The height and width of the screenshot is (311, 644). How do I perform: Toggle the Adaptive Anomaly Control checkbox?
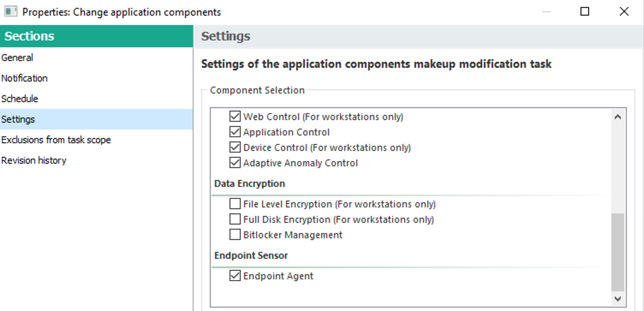tap(235, 163)
